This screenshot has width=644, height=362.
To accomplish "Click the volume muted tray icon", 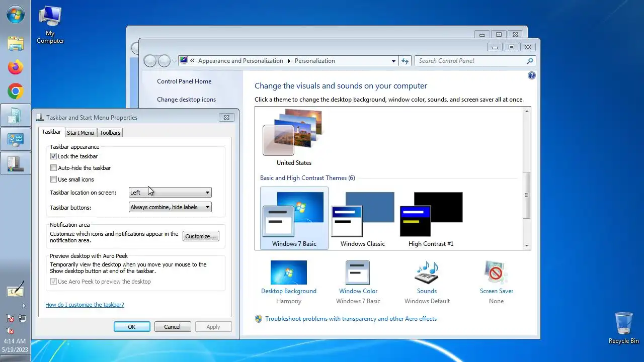I will (10, 330).
